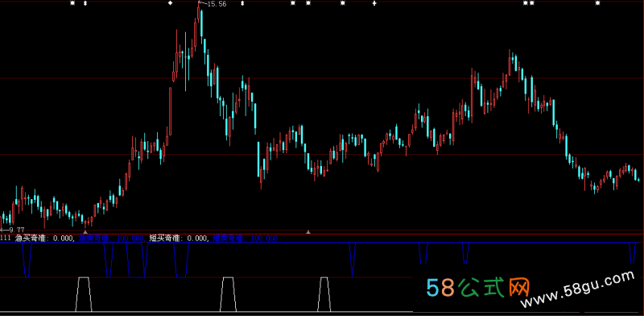Click the blue 急卖奇准 100.000 indicator label
The width and height of the screenshot is (644, 316).
pos(112,238)
